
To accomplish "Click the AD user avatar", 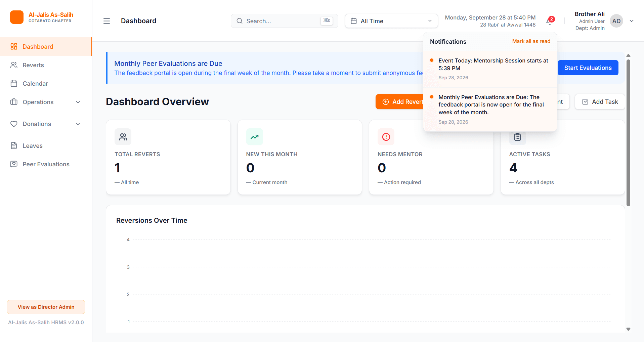I will point(616,21).
